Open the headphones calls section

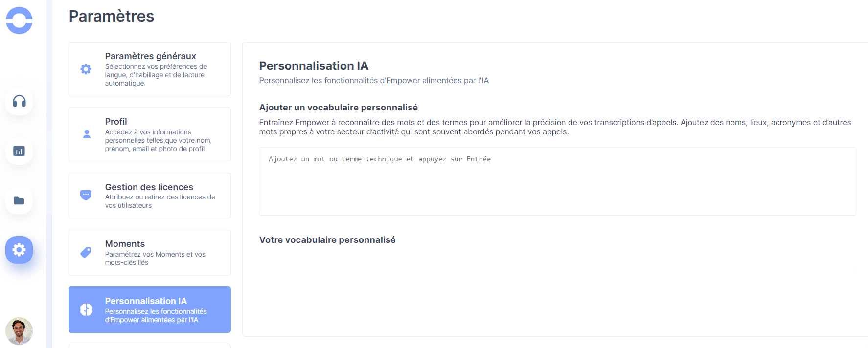pos(19,101)
